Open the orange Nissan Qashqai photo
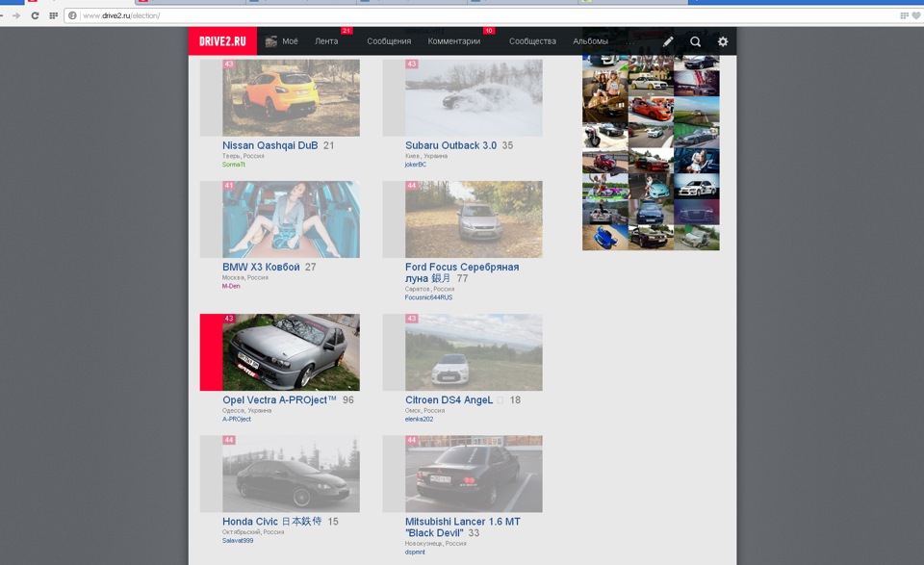 click(291, 98)
